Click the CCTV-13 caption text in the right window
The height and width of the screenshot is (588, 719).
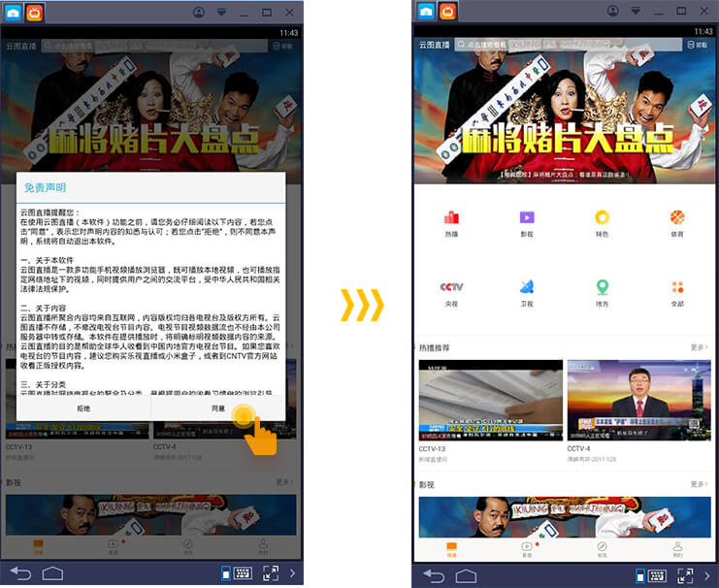432,448
